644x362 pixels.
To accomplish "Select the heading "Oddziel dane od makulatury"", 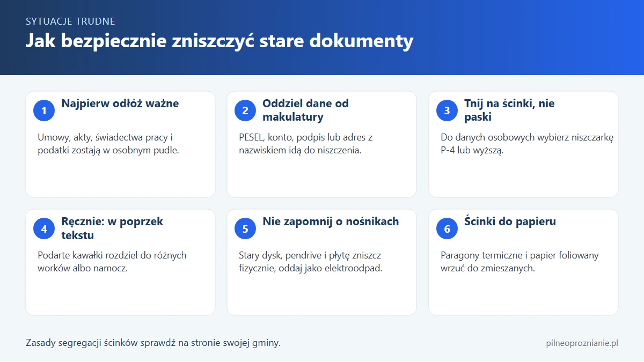I will pos(305,110).
